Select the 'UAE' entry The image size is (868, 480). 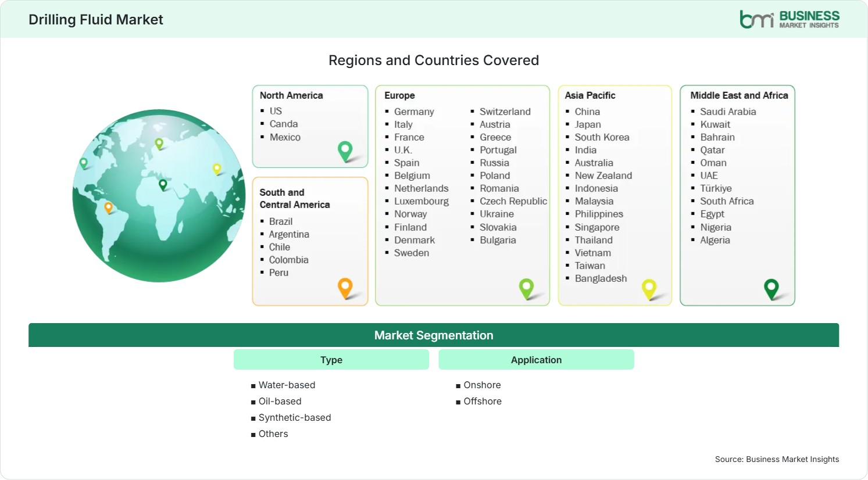pyautogui.click(x=709, y=175)
